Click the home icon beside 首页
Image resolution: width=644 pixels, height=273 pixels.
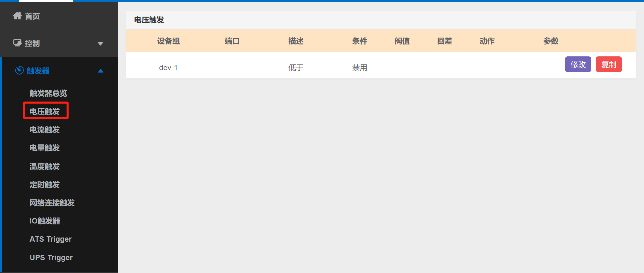17,16
